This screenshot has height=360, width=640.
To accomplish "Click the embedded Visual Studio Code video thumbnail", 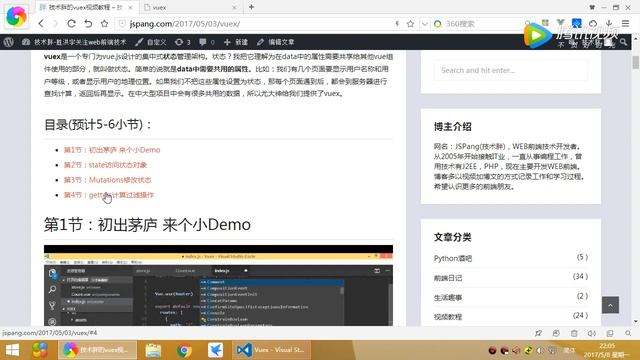I will click(218, 285).
